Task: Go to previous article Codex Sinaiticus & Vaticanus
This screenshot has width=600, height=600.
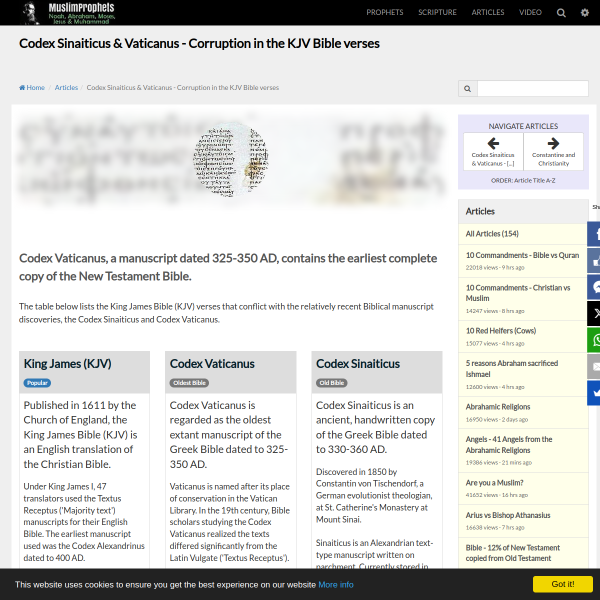Action: [493, 152]
